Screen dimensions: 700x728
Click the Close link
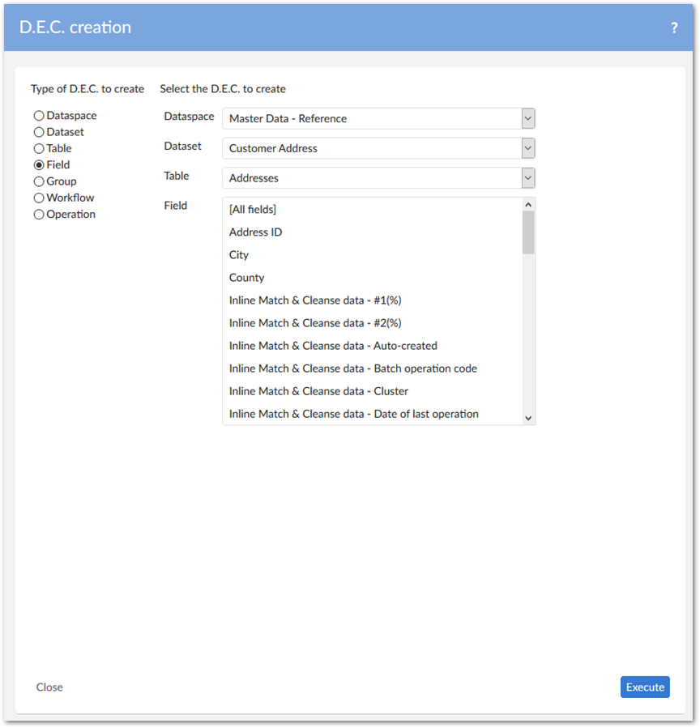[49, 687]
